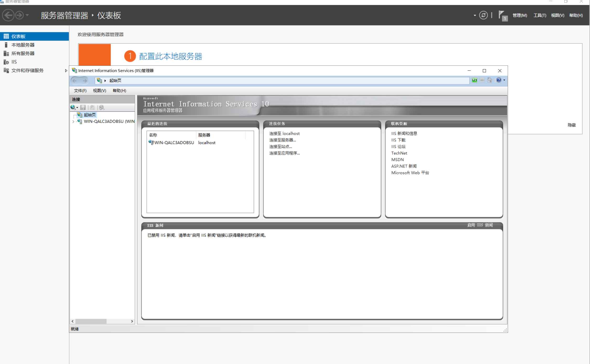
Task: Click the delete connection icon in 连接 toolbar
Action: 102,107
